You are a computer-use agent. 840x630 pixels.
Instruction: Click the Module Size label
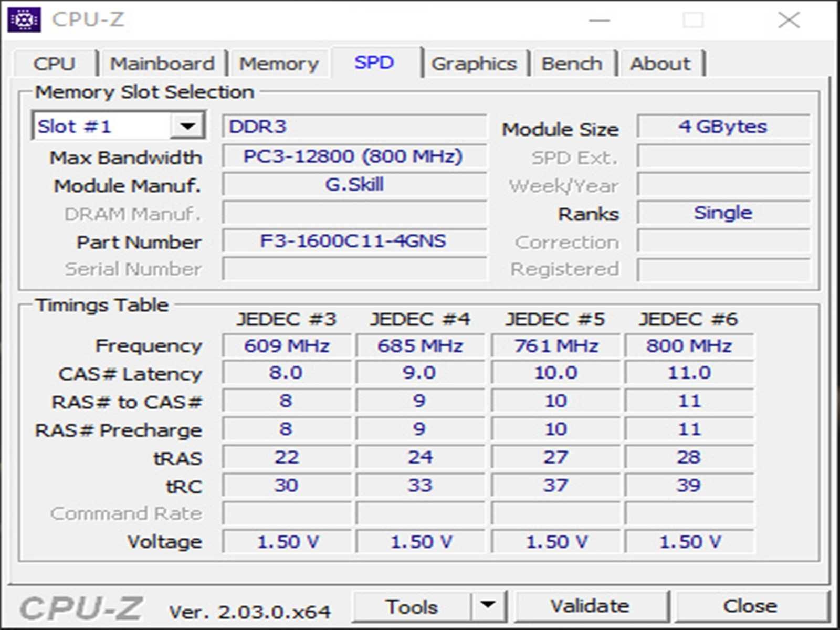point(561,129)
